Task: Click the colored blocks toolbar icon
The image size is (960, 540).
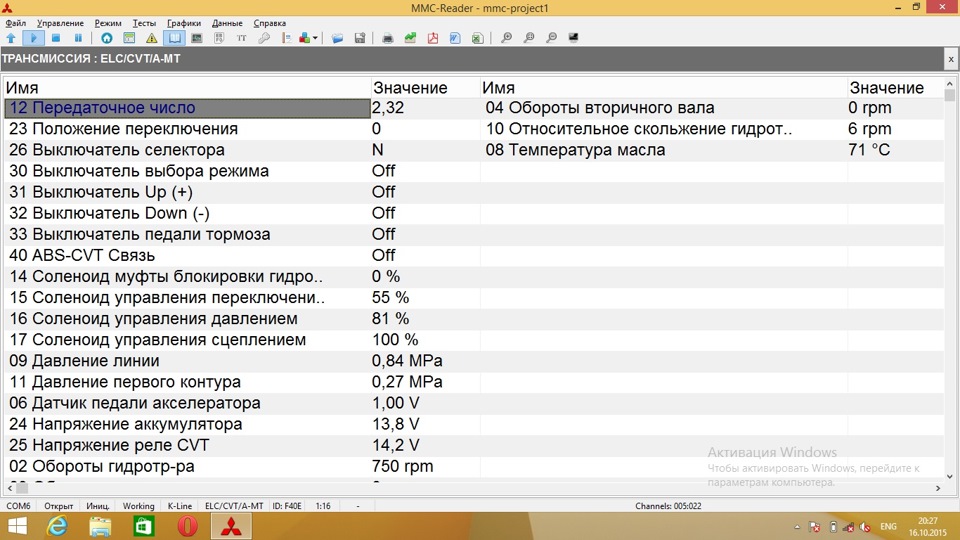Action: pyautogui.click(x=304, y=38)
